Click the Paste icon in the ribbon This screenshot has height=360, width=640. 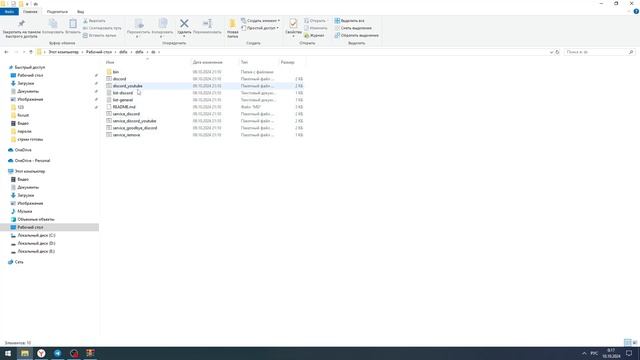coord(73,24)
